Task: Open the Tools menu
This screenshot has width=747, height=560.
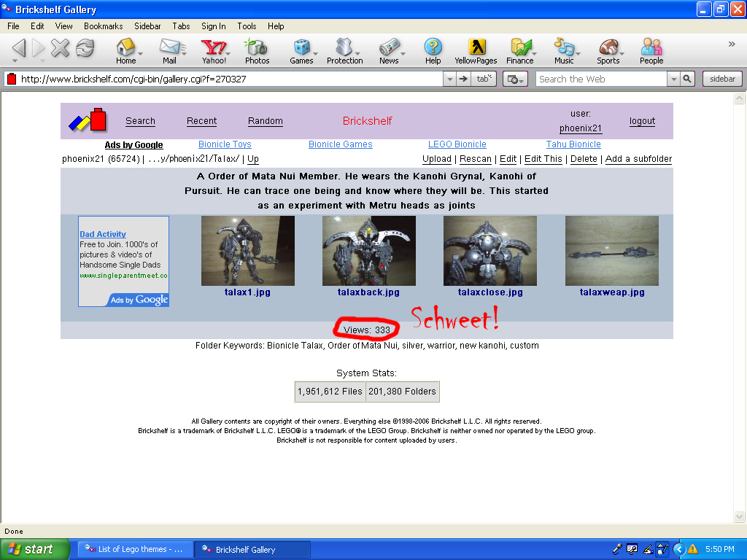Action: [247, 26]
